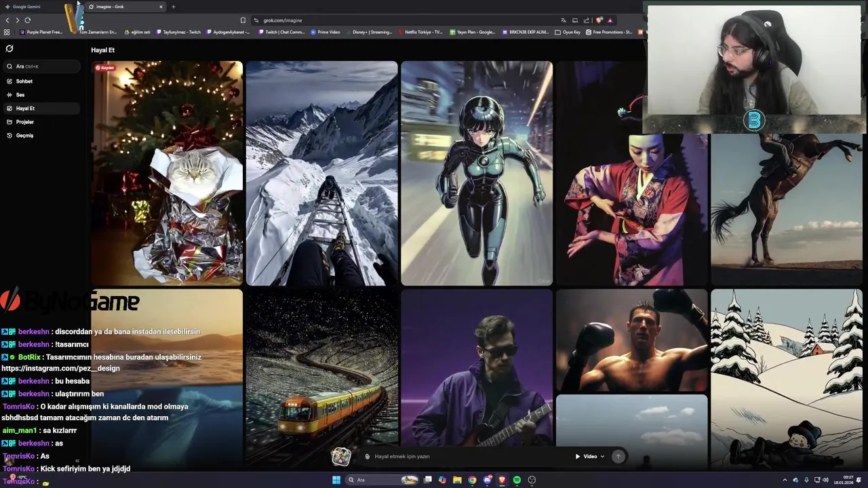
Task: Click the image stack thumbnail beside prompt bar
Action: [341, 456]
